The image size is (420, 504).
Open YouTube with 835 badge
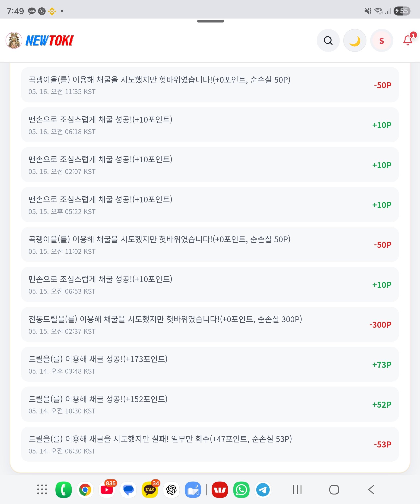pyautogui.click(x=107, y=490)
